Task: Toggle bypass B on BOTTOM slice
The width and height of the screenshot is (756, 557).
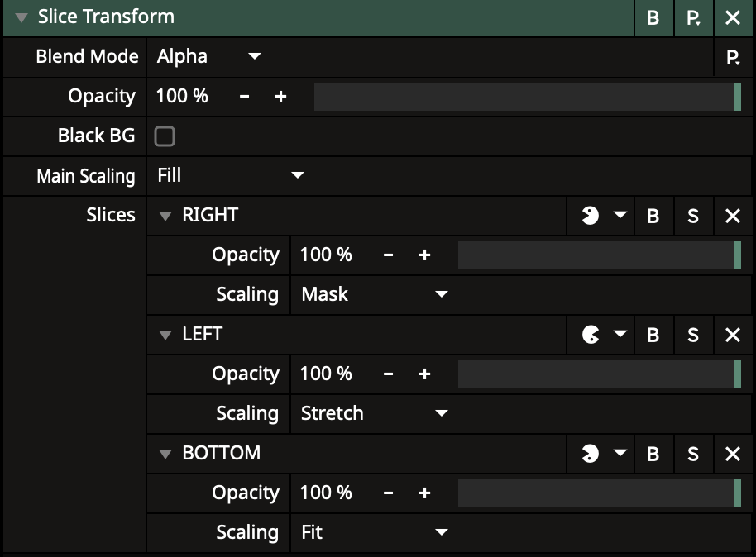Action: click(653, 454)
